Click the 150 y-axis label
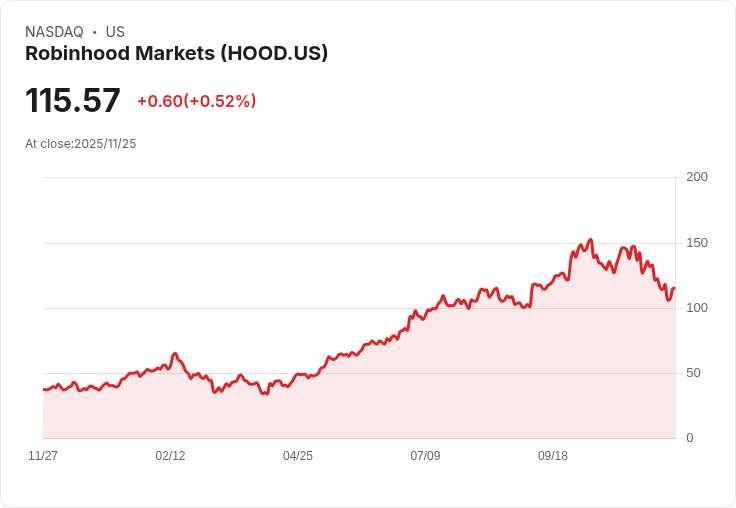The width and height of the screenshot is (736, 508). (x=696, y=243)
